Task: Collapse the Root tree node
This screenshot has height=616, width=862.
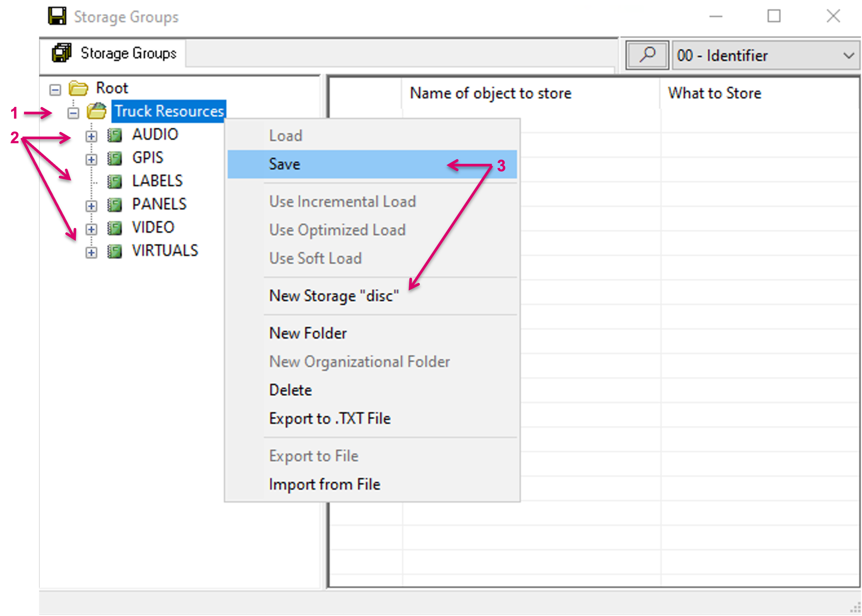Action: click(x=55, y=90)
